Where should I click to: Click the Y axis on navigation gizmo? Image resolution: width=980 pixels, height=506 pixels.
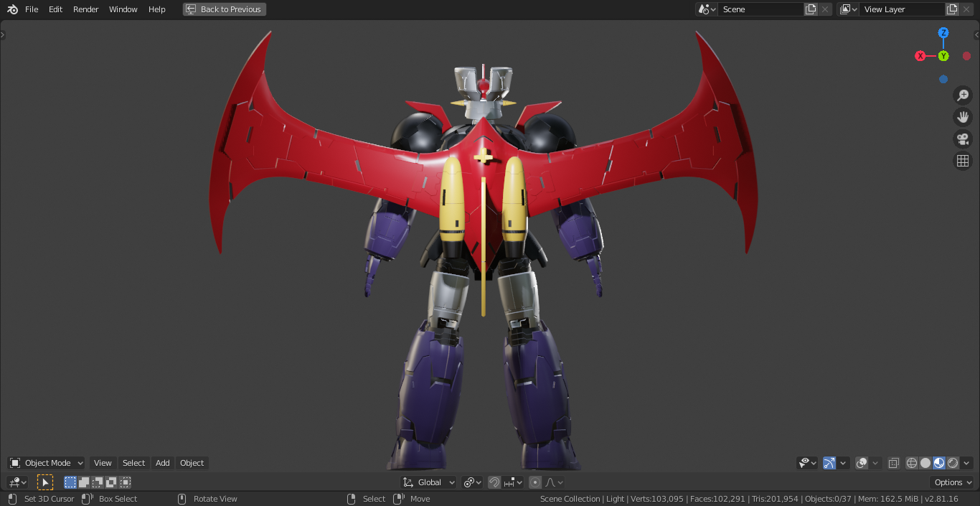pyautogui.click(x=943, y=56)
